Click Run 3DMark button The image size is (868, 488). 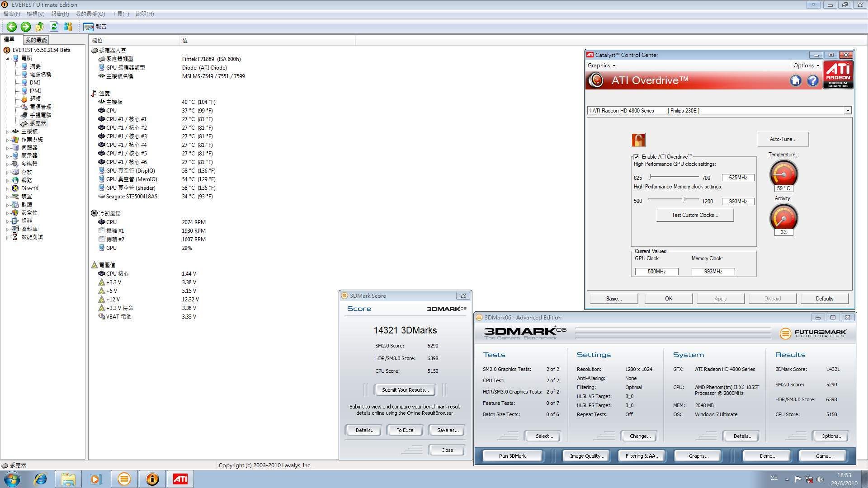512,456
